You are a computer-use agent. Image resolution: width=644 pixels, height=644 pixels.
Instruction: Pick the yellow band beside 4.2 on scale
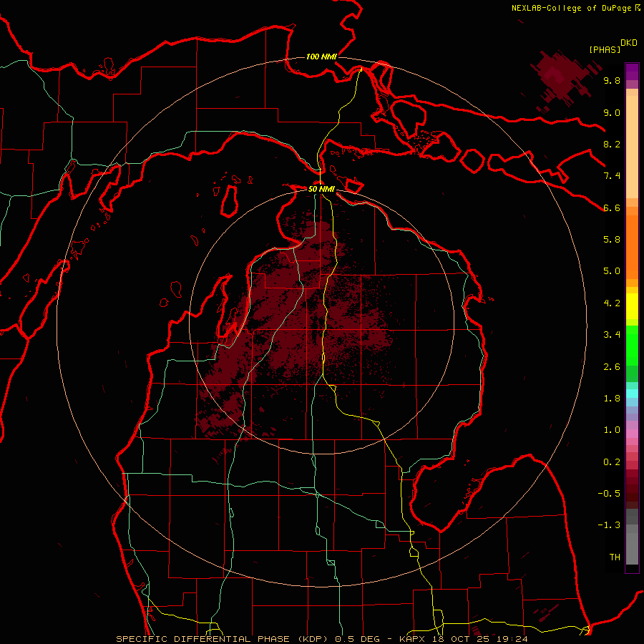tap(632, 306)
